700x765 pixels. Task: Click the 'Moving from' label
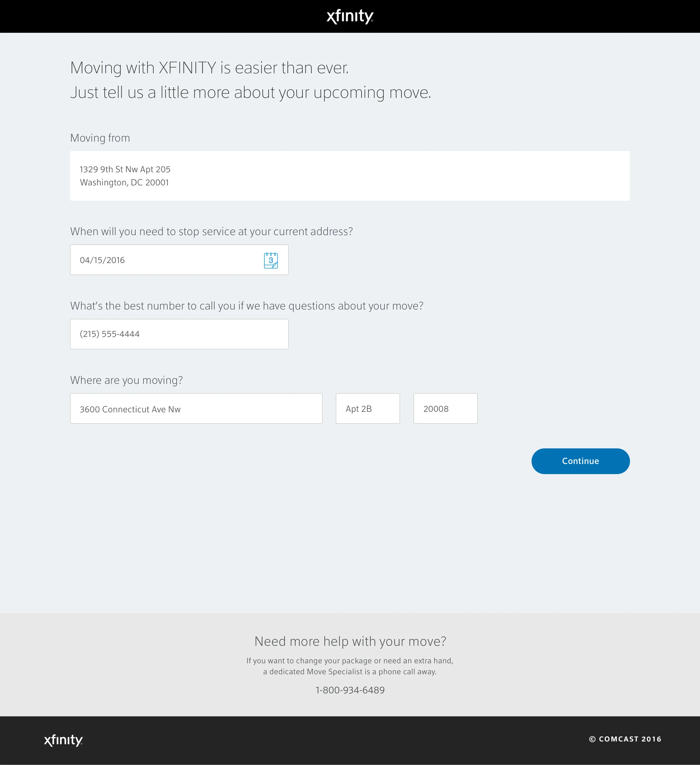pos(100,138)
